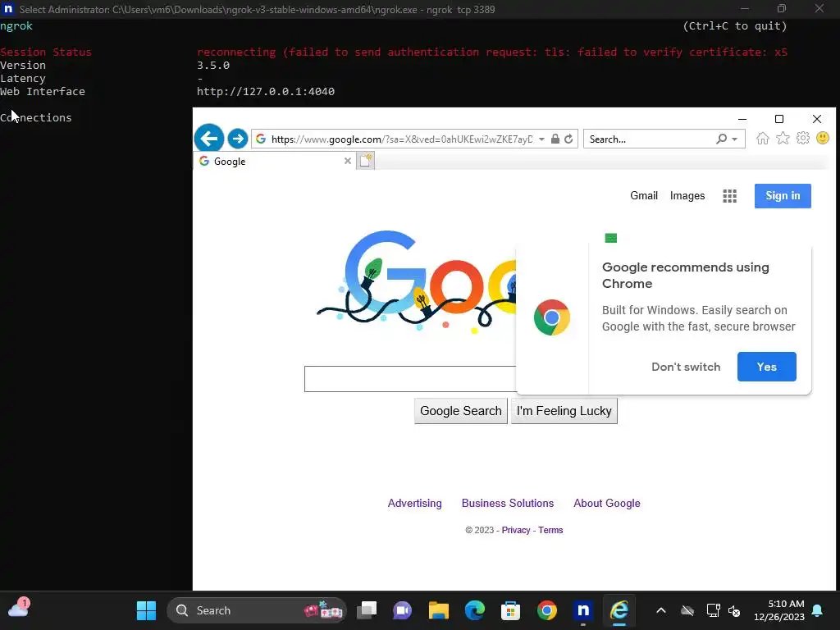Click the ngrok version value 3.5.0
Screen dimensions: 840x630
coord(213,66)
